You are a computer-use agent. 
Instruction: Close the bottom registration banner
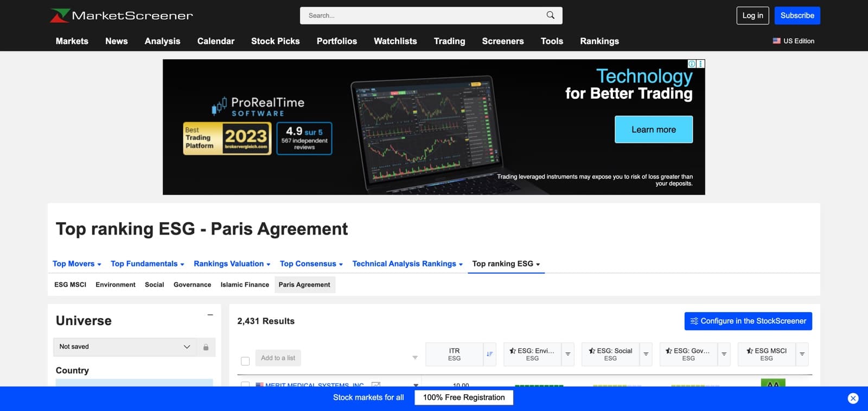(853, 399)
